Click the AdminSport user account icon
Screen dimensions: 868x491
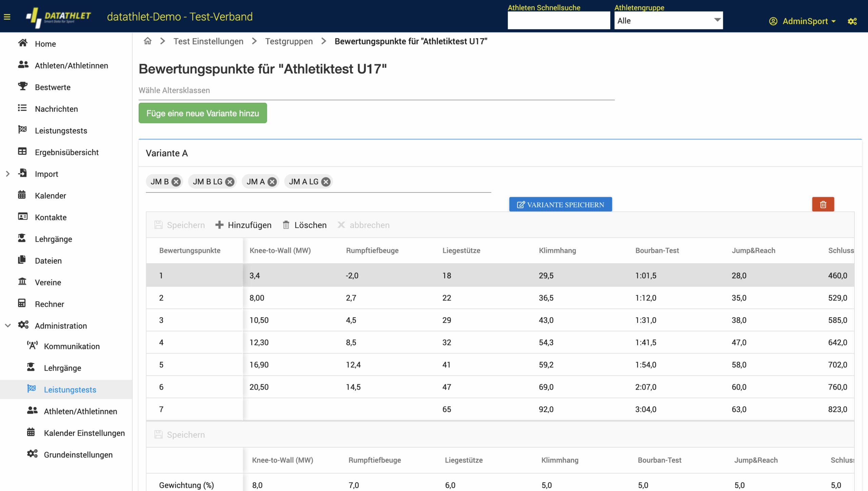click(x=773, y=21)
